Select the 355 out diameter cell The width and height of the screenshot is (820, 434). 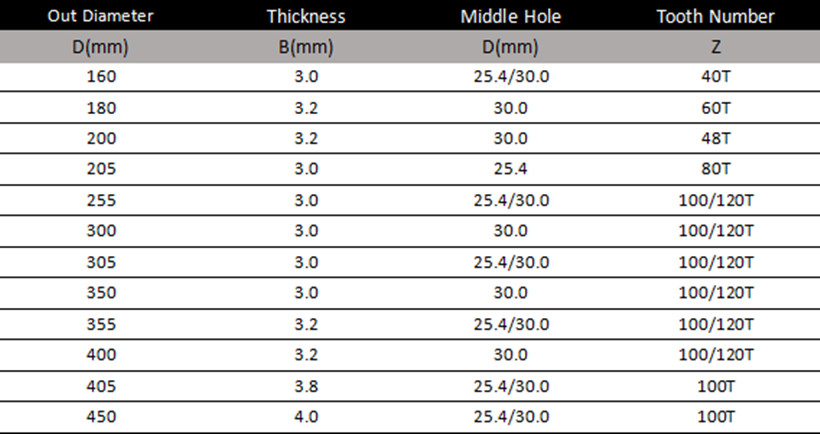click(x=101, y=324)
